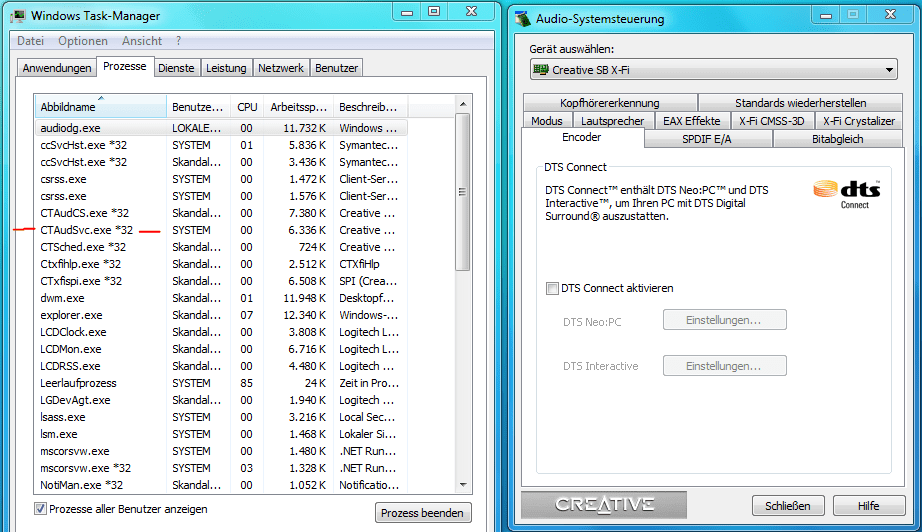Select the Ctxfihlp.exe *32 process
Viewport: 922px width, 532px height.
(x=221, y=264)
